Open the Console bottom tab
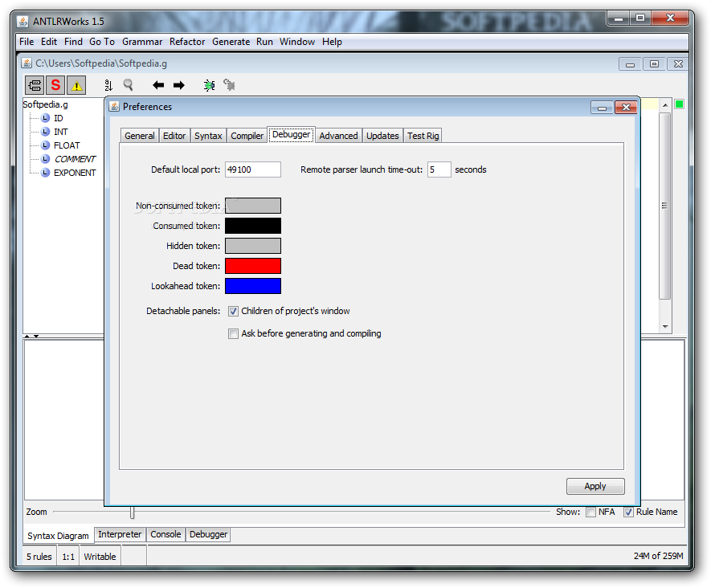 pyautogui.click(x=165, y=534)
